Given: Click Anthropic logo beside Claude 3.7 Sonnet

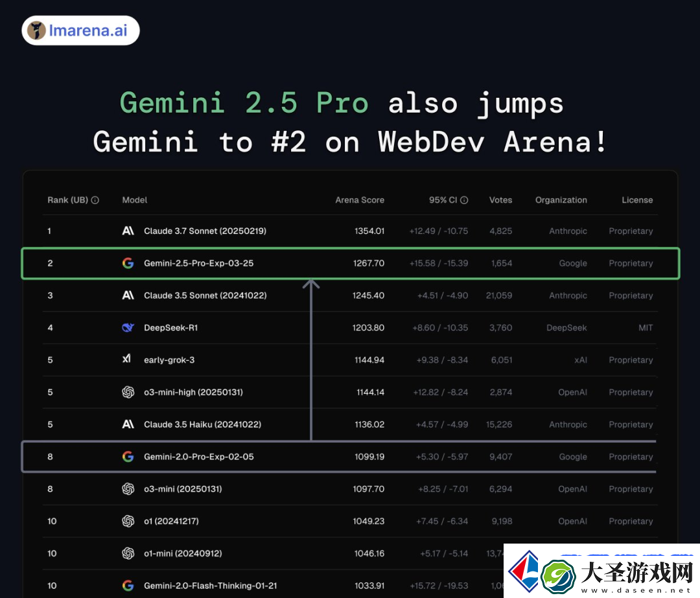Looking at the screenshot, I should click(128, 231).
